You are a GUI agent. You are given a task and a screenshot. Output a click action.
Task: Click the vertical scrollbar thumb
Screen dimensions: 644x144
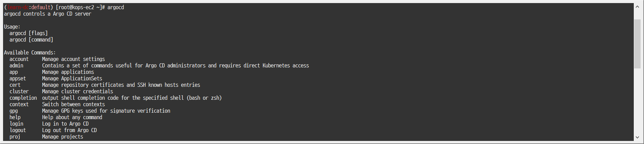(x=637, y=43)
